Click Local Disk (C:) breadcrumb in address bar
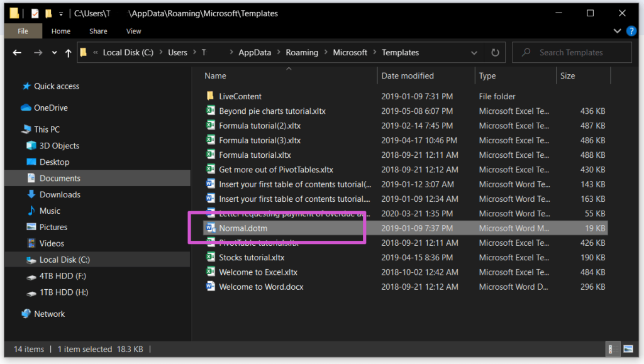644x364 pixels. [x=128, y=53]
